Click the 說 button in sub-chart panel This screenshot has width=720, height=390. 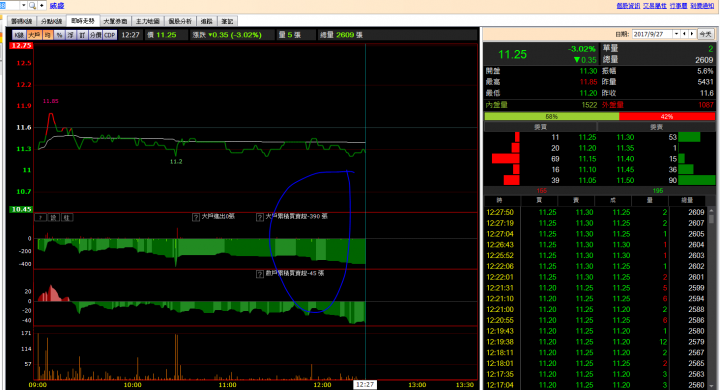(54, 217)
